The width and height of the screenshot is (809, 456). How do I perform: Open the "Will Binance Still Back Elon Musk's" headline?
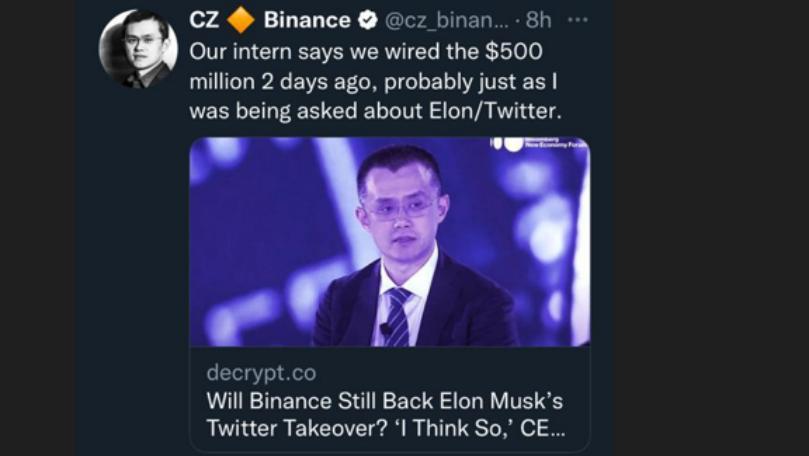click(384, 402)
